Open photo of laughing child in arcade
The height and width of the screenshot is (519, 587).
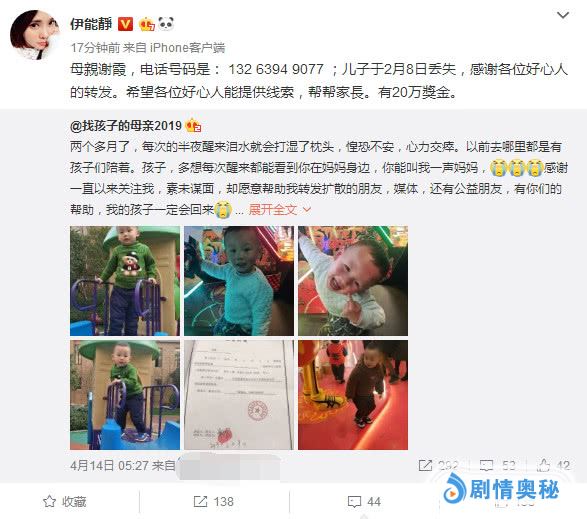pos(353,281)
